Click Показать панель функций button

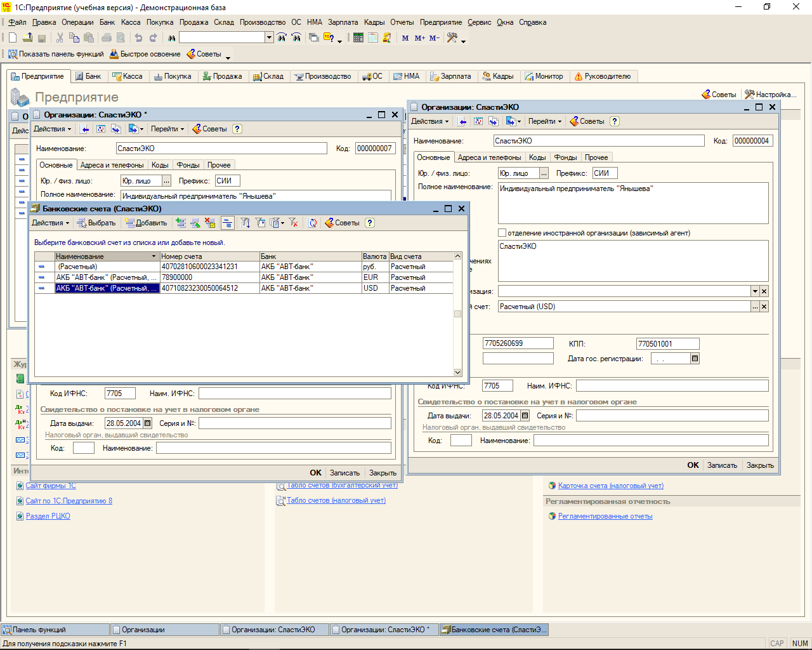[56, 54]
